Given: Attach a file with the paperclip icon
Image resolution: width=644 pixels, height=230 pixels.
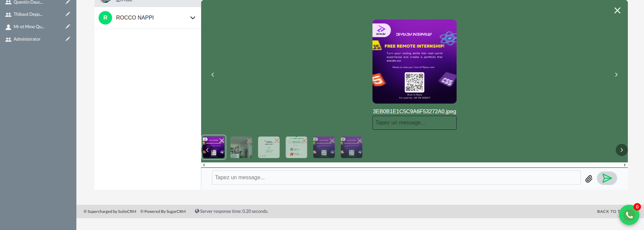Looking at the screenshot, I should coord(589,179).
